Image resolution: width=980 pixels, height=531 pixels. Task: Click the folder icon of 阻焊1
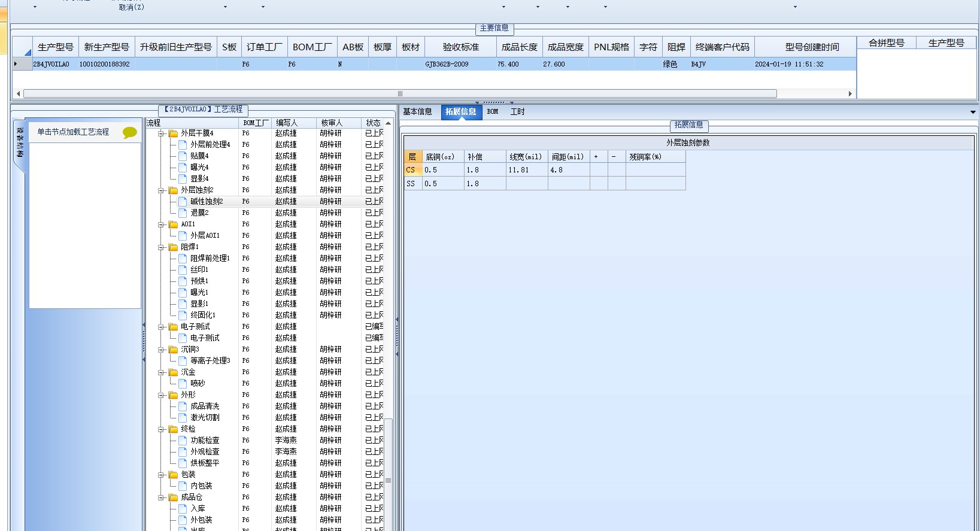[x=173, y=247]
